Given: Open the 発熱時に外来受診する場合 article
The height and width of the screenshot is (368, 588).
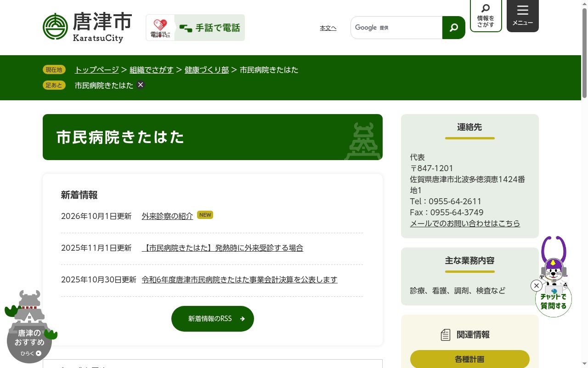Looking at the screenshot, I should tap(222, 248).
